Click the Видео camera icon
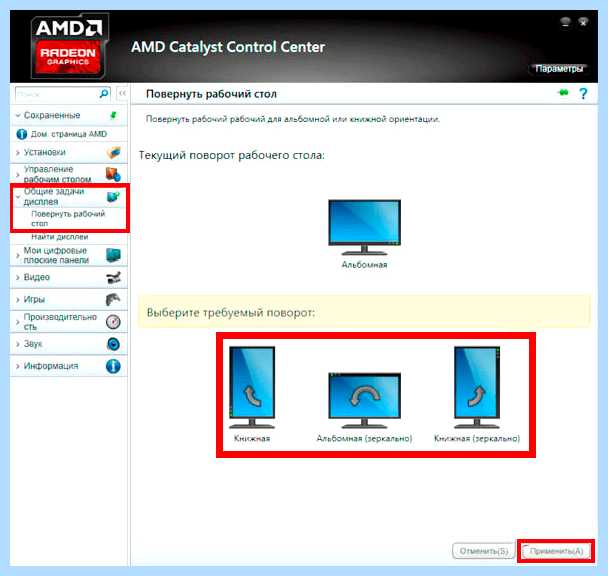 [x=113, y=277]
